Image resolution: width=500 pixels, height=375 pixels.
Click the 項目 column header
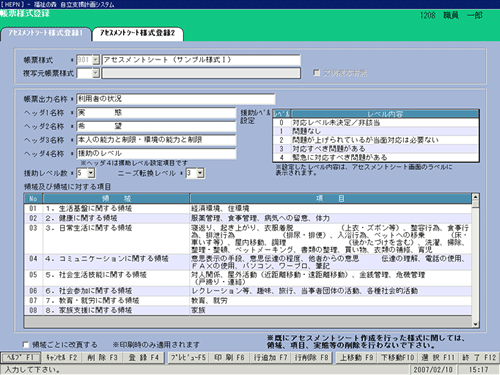pyautogui.click(x=330, y=199)
